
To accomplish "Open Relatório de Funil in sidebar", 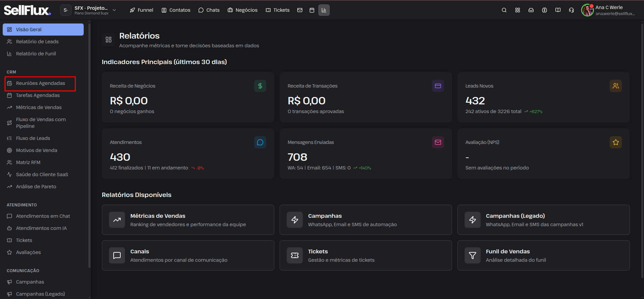I will click(x=43, y=54).
